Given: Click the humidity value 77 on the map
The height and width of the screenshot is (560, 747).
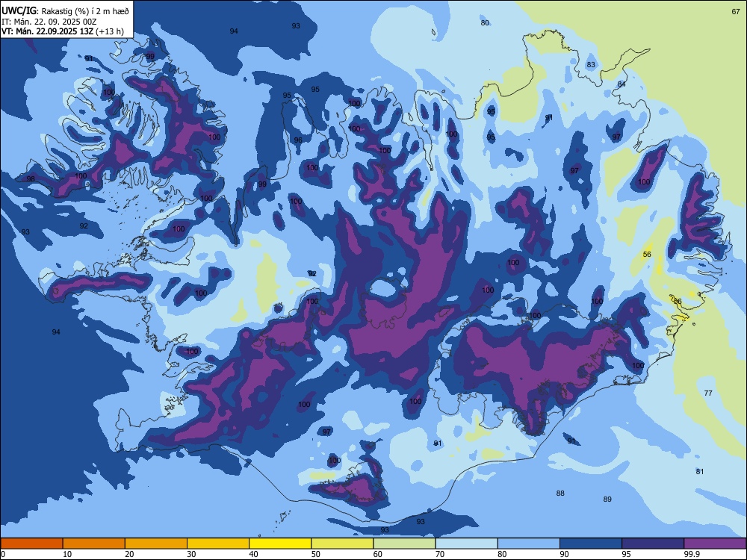Looking at the screenshot, I should [x=708, y=393].
